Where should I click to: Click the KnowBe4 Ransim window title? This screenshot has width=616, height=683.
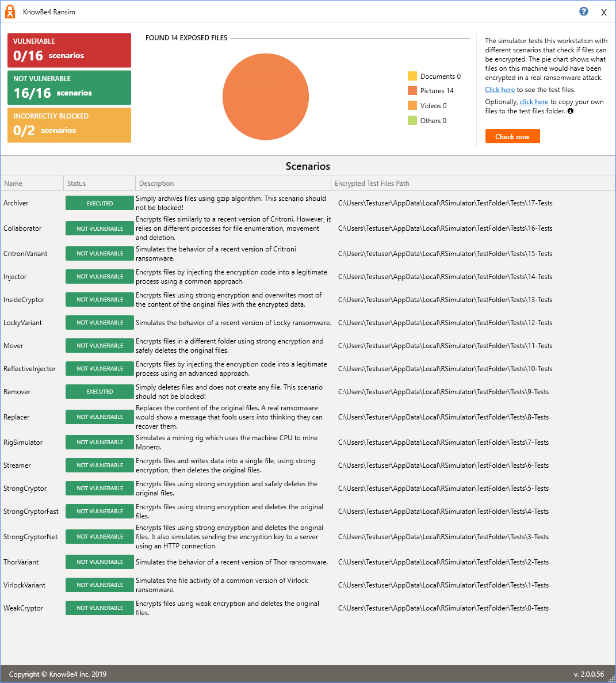49,12
